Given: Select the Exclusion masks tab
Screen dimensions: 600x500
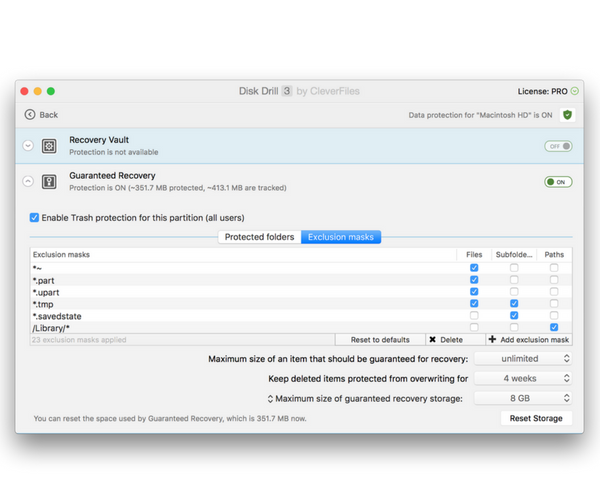Looking at the screenshot, I should point(341,237).
